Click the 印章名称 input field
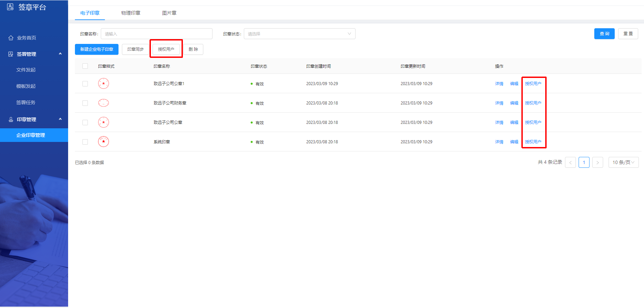 pyautogui.click(x=156, y=34)
